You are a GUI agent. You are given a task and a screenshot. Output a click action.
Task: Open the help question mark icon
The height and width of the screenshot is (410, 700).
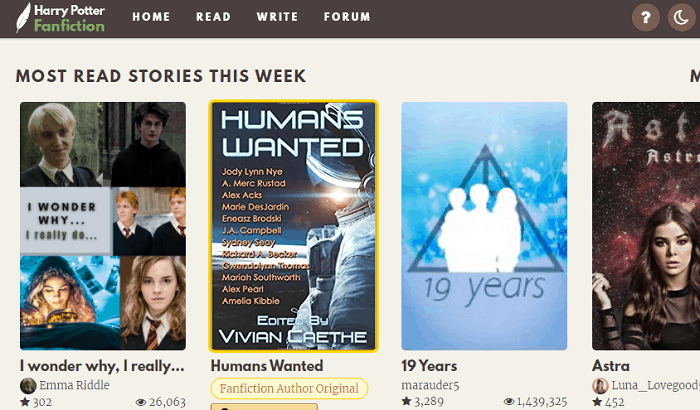click(x=646, y=17)
